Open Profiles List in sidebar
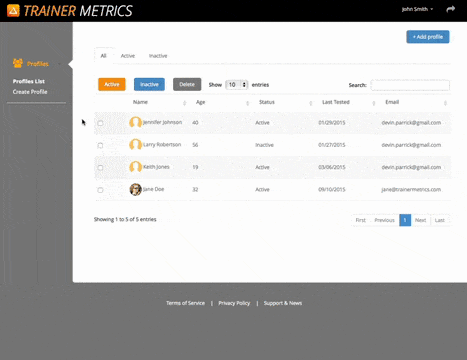This screenshot has height=360, width=467. [29, 81]
